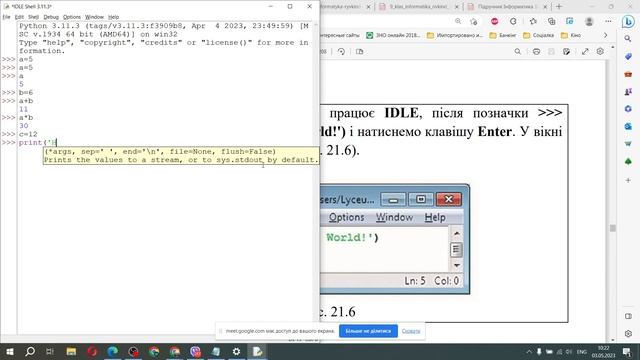Open the browser Settings and more menu
Screen dimensions: 640x360
click(608, 21)
